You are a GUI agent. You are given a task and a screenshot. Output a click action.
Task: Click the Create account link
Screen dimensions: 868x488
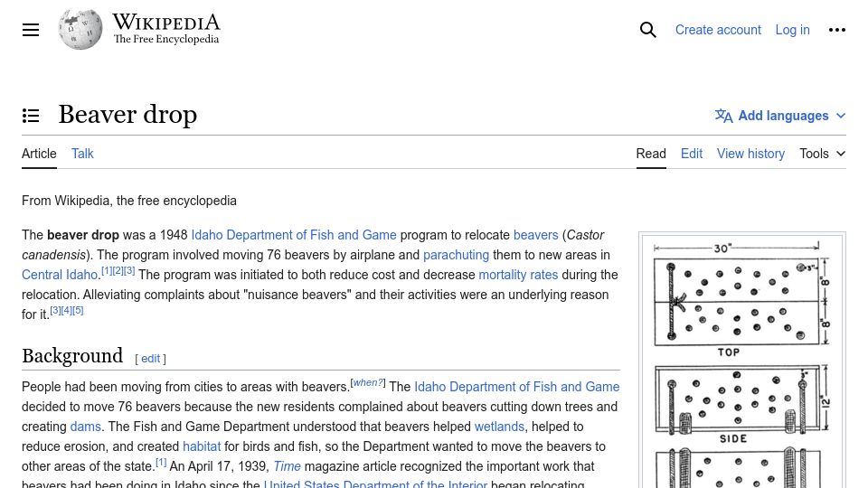(718, 30)
